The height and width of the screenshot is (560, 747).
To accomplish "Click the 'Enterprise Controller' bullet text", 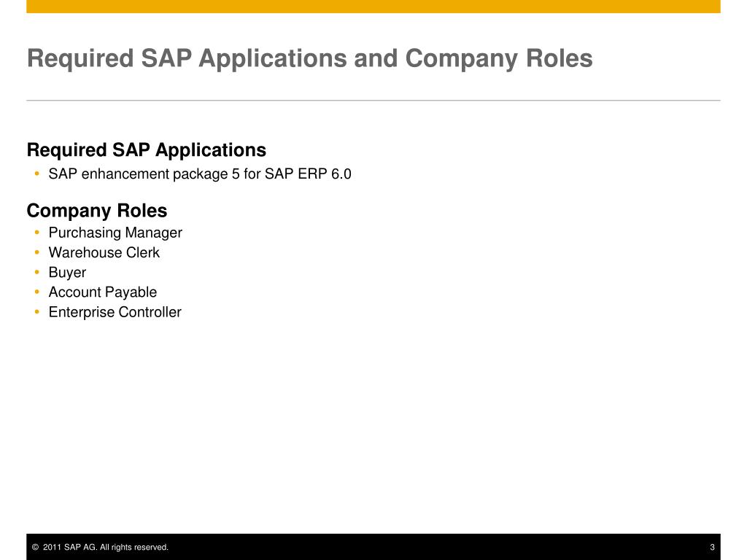I will [x=115, y=312].
